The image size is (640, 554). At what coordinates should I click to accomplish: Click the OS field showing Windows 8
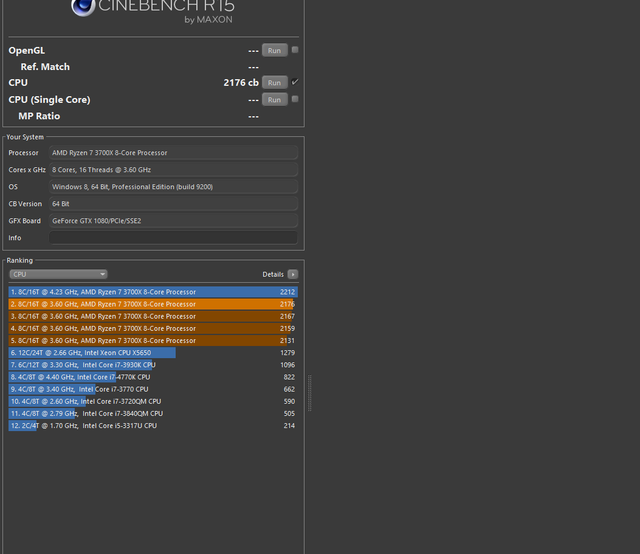pyautogui.click(x=173, y=187)
